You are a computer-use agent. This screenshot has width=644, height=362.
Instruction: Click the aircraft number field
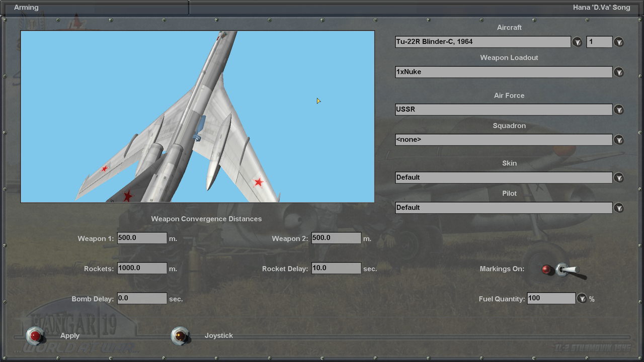(599, 42)
